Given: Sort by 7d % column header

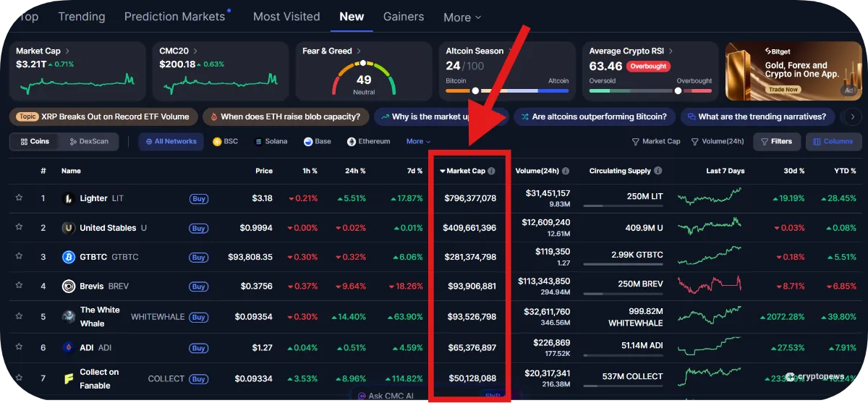Looking at the screenshot, I should pyautogui.click(x=414, y=171).
